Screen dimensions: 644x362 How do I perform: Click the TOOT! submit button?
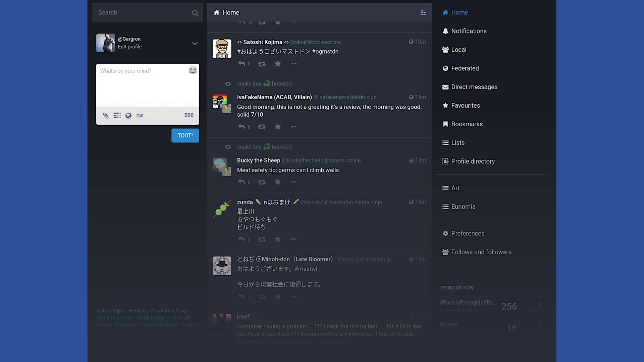tap(185, 135)
